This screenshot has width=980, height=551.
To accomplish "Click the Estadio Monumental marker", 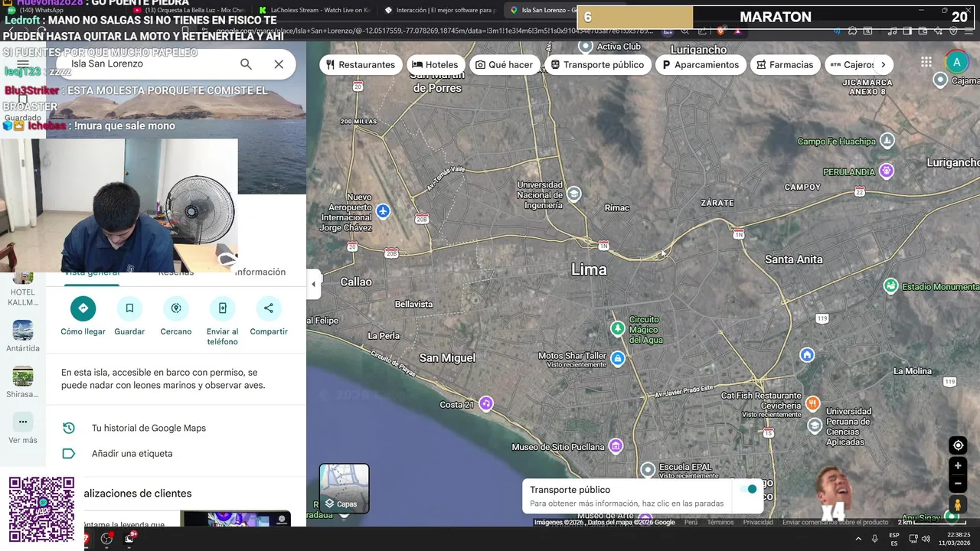I will coord(890,285).
